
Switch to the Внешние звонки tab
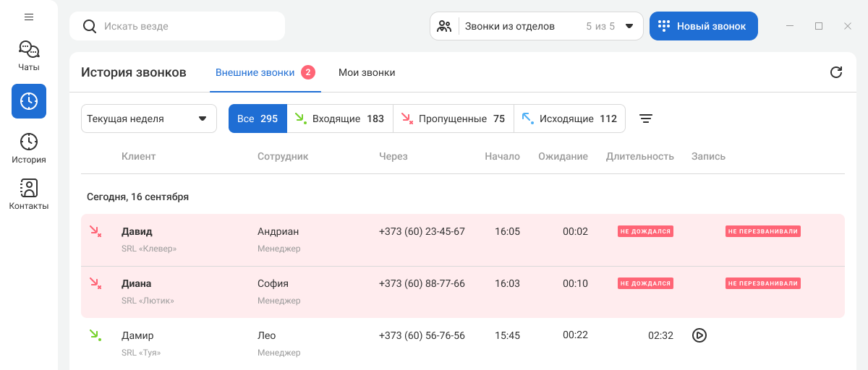click(x=255, y=72)
